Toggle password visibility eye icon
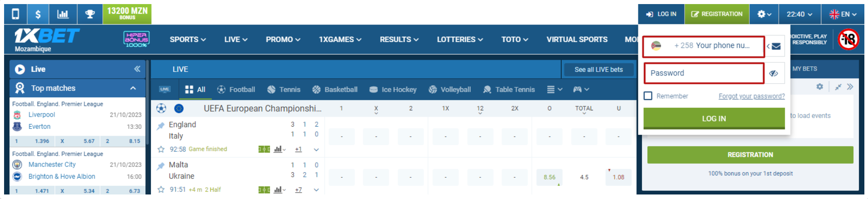The image size is (868, 199). tap(774, 73)
